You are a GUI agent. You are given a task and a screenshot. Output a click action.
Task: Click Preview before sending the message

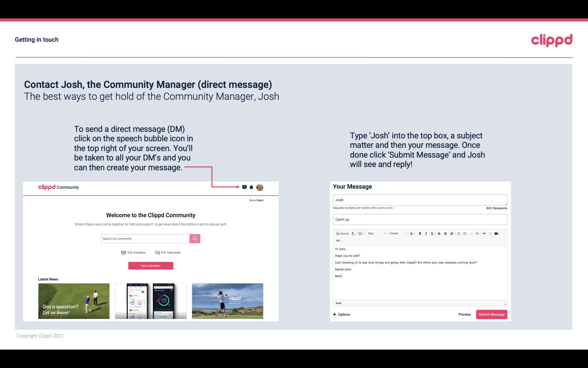(x=464, y=314)
